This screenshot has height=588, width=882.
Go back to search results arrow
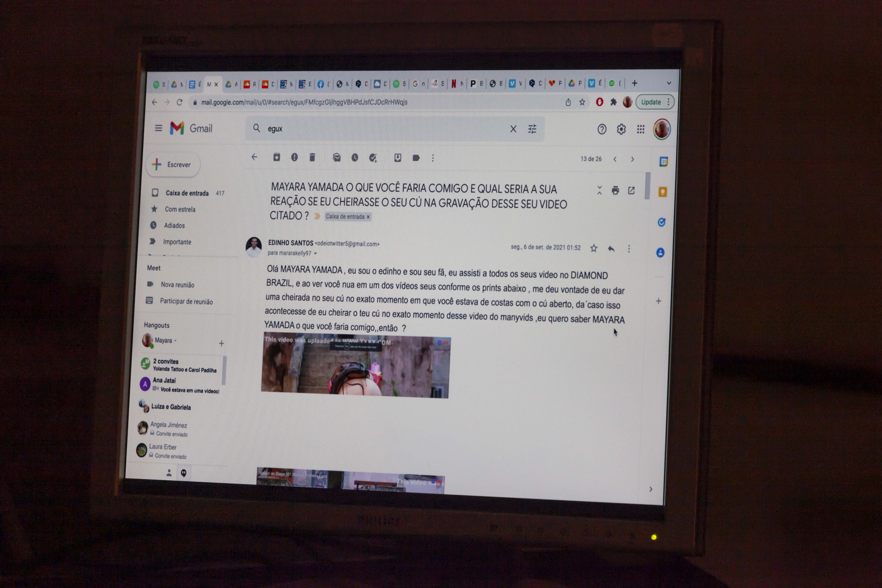(254, 157)
